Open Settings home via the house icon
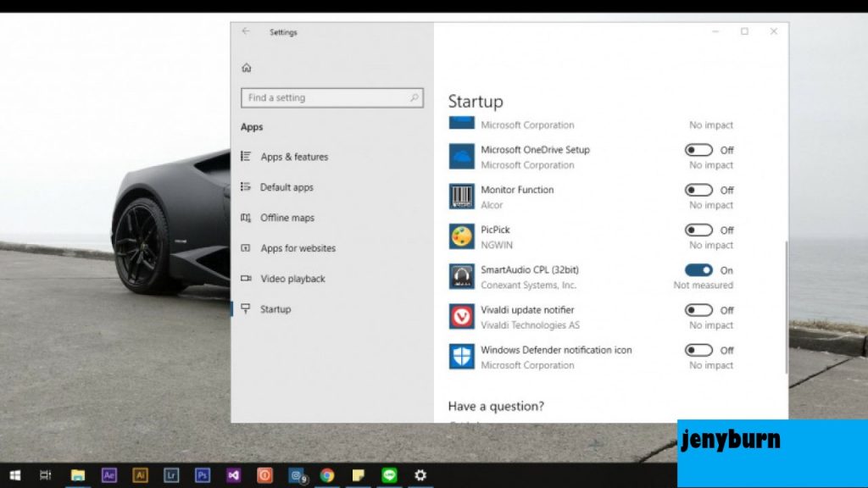Image resolution: width=868 pixels, height=488 pixels. tap(247, 68)
